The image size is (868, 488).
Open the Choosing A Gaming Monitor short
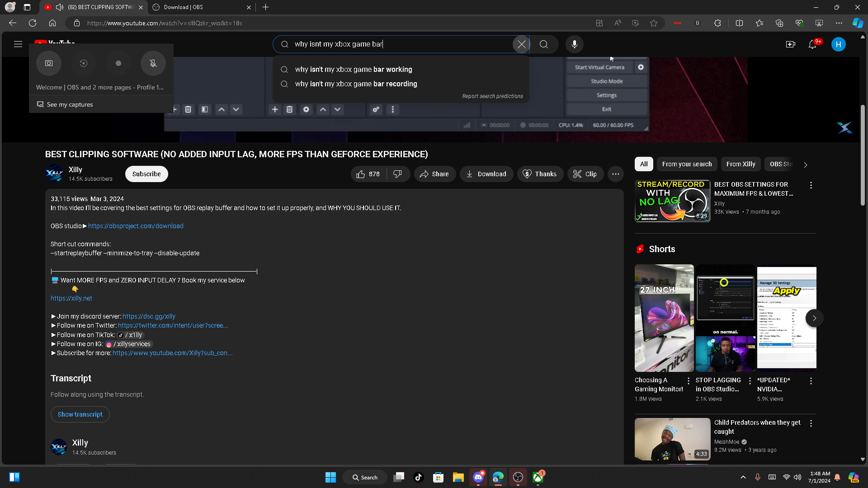(x=664, y=318)
